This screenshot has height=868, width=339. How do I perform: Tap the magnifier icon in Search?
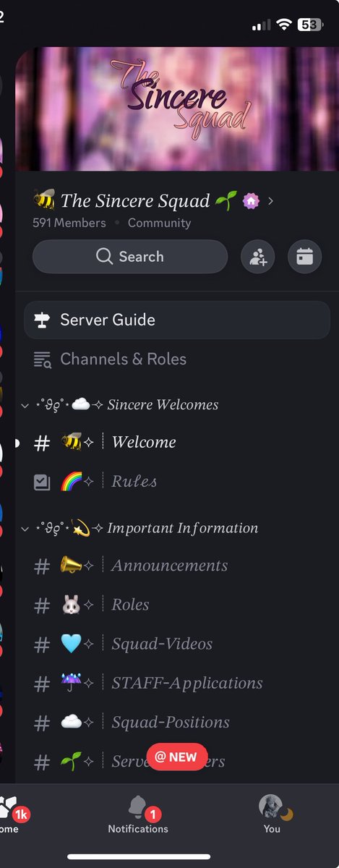[x=104, y=257]
